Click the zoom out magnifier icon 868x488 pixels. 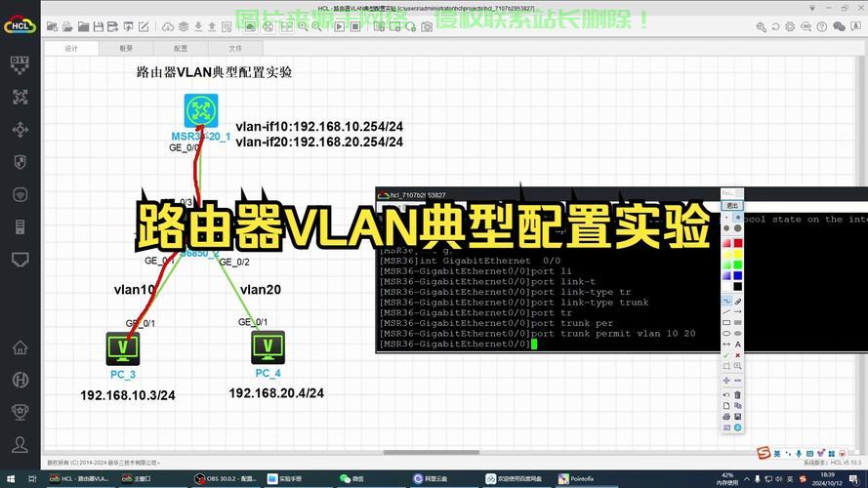tap(316, 26)
